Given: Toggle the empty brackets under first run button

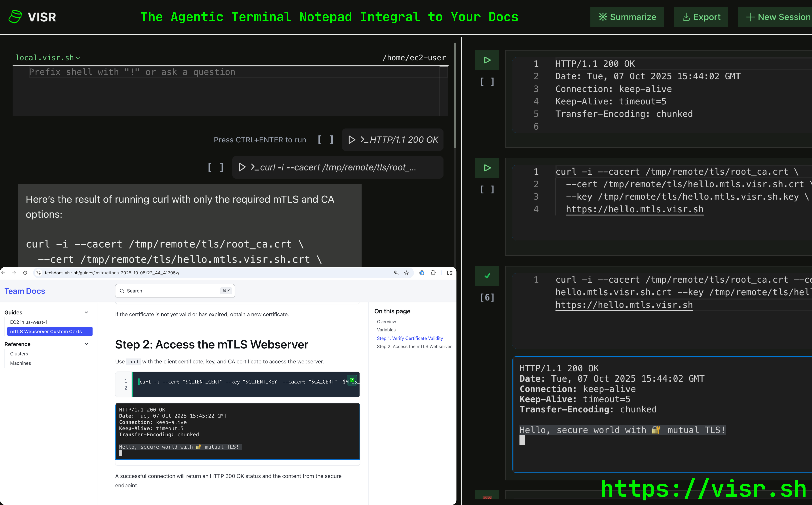Looking at the screenshot, I should [x=487, y=82].
